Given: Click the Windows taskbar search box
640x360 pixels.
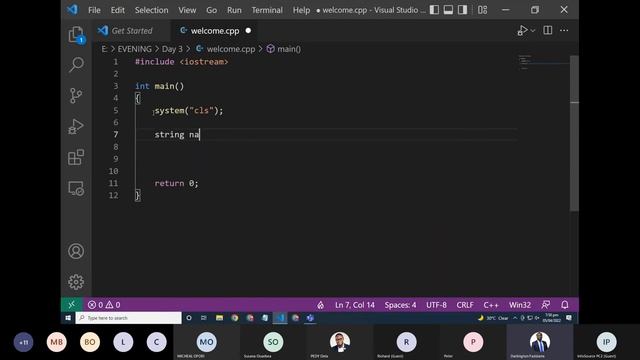Looking at the screenshot, I should click(x=129, y=318).
